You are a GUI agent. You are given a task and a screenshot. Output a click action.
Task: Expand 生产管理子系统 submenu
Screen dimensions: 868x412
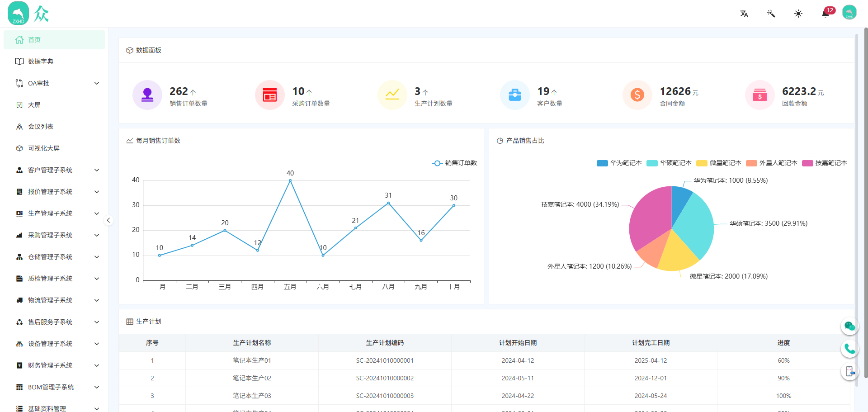pos(54,213)
